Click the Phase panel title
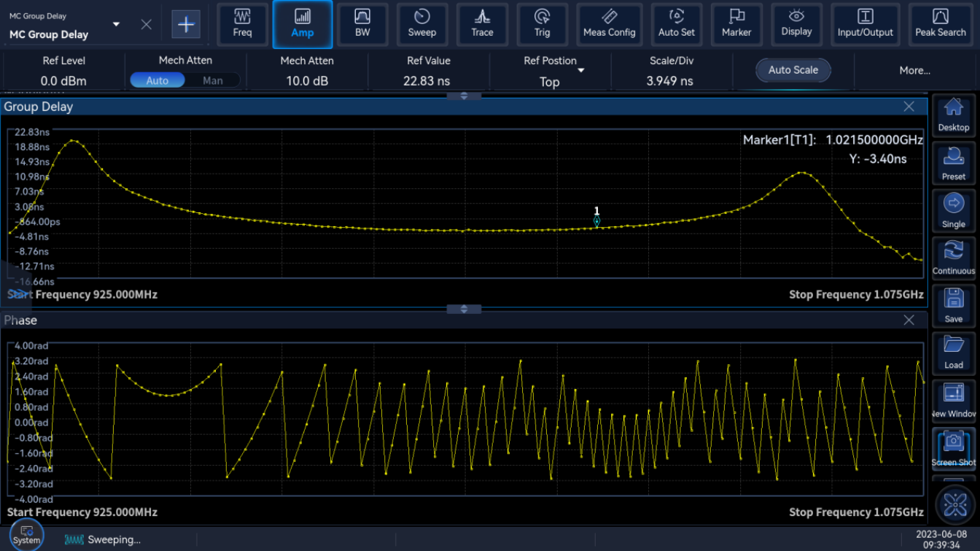Viewport: 980px width, 551px height. coord(20,320)
